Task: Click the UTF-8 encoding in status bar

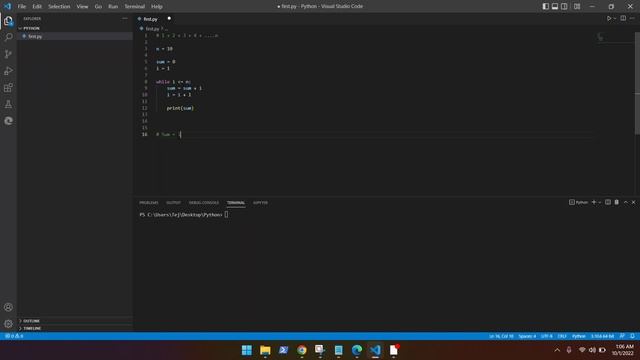Action: [x=547, y=336]
